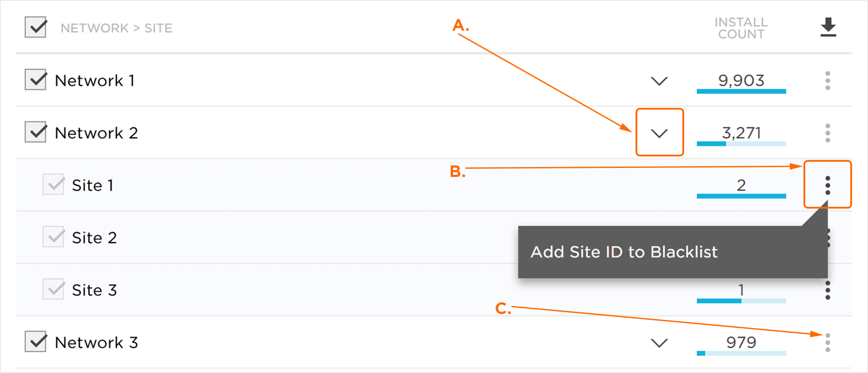868x373 pixels.
Task: Open the three-dot menu for Site 1
Action: point(827,185)
